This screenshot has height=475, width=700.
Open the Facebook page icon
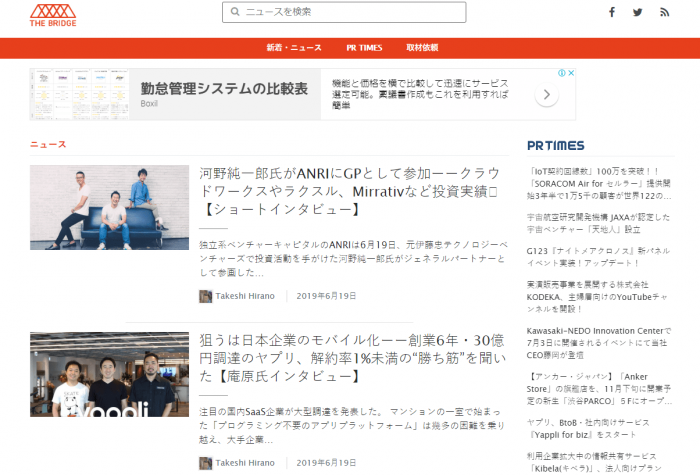[x=612, y=13]
